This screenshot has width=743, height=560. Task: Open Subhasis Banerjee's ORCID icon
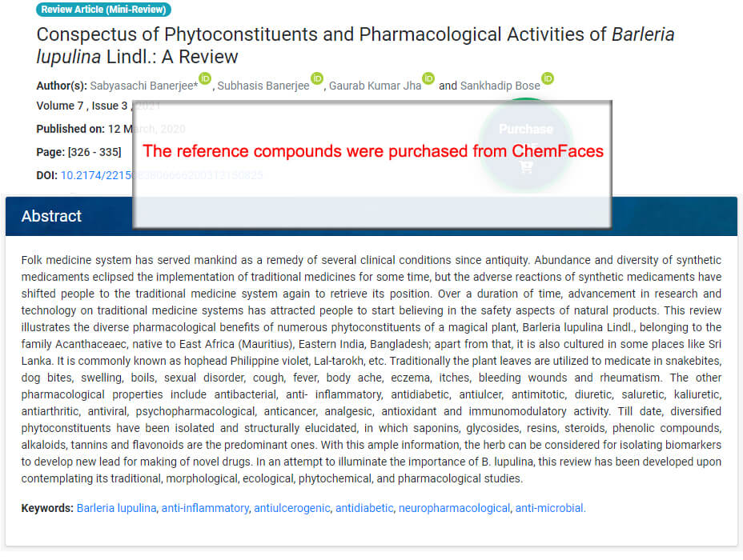tap(317, 78)
